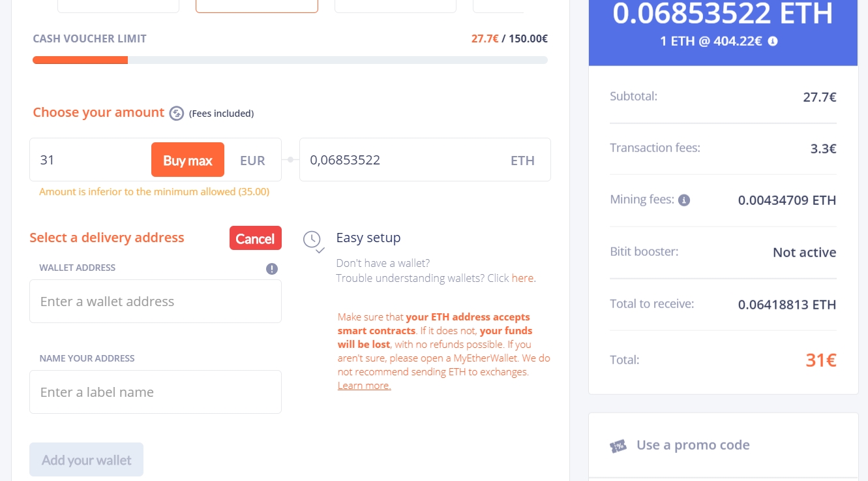The width and height of the screenshot is (868, 481).
Task: Click the Easy setup clock icon
Action: [x=313, y=240]
